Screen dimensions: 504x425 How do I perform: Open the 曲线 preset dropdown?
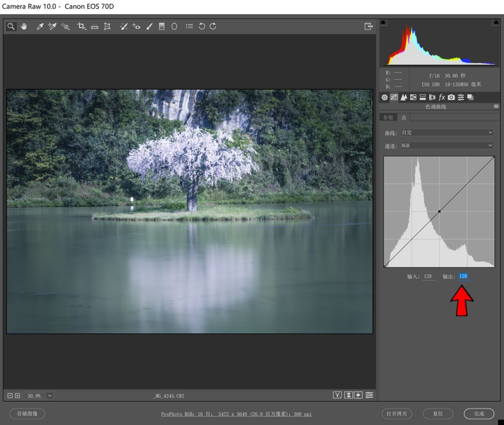[x=447, y=133]
